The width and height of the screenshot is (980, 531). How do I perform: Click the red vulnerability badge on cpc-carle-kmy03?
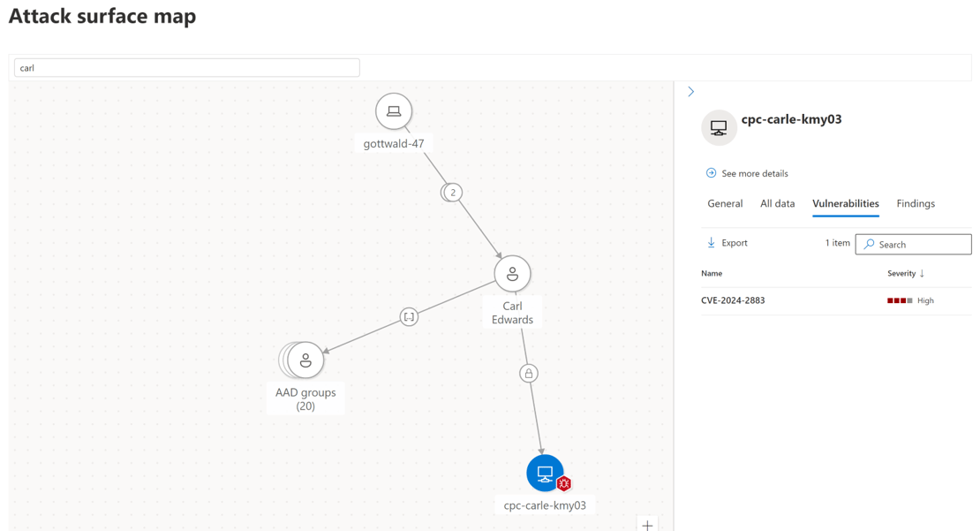coord(563,483)
